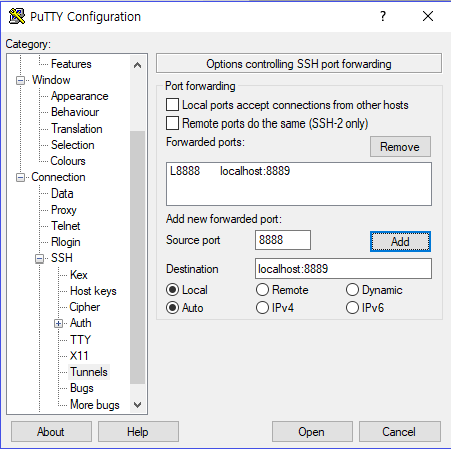Screen dimensions: 451x449
Task: Select the Dynamic radio button
Action: pyautogui.click(x=352, y=290)
